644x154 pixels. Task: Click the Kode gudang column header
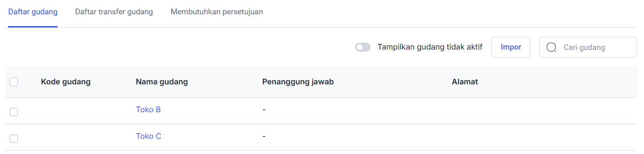(66, 82)
